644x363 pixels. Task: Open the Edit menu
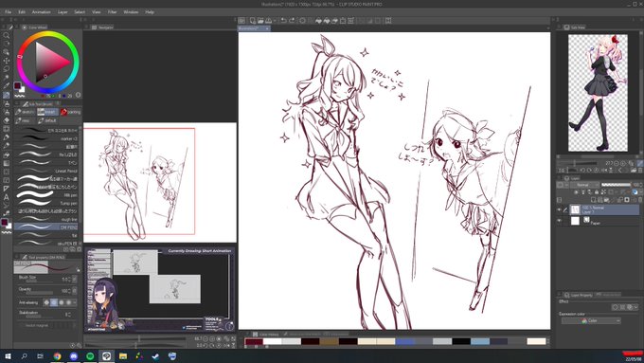[22, 12]
